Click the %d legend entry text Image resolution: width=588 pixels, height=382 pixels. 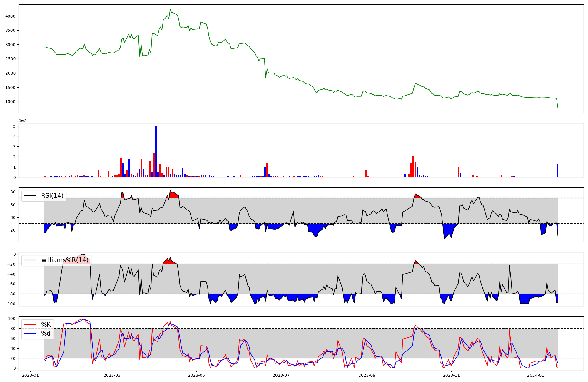(46, 334)
